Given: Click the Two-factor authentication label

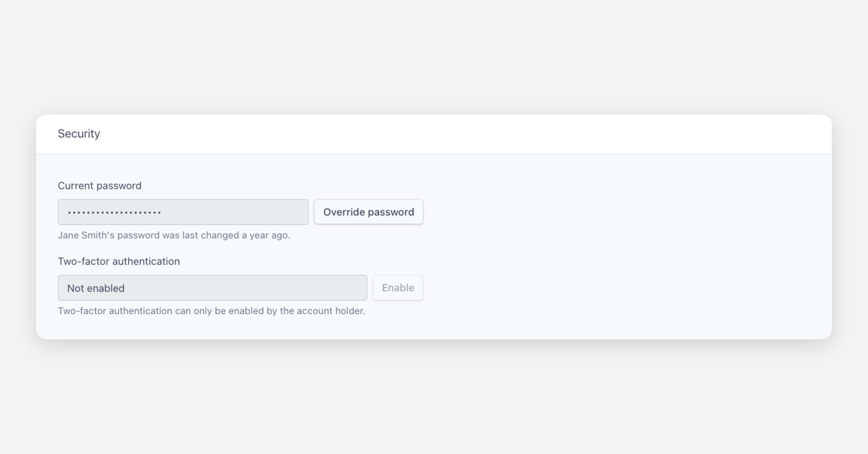Looking at the screenshot, I should pyautogui.click(x=119, y=261).
